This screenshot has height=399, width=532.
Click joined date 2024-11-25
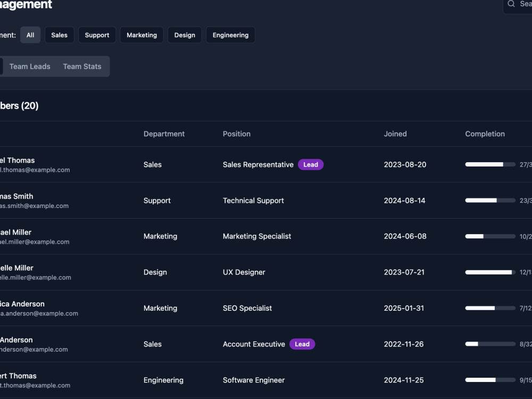pos(404,380)
